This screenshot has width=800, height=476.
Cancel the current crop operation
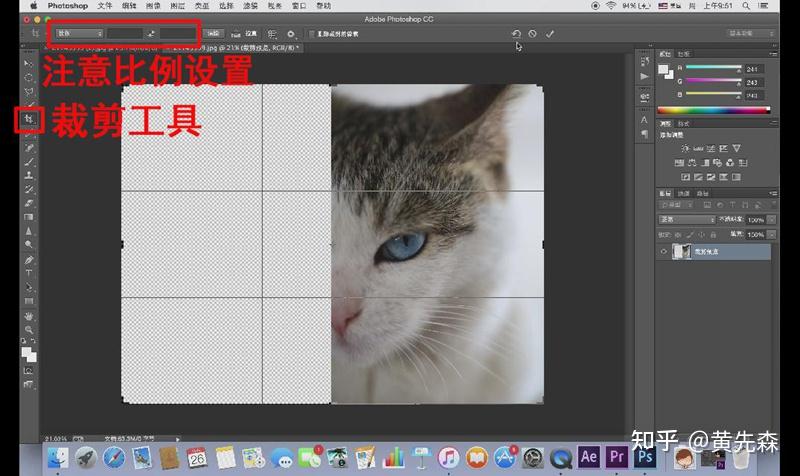533,34
